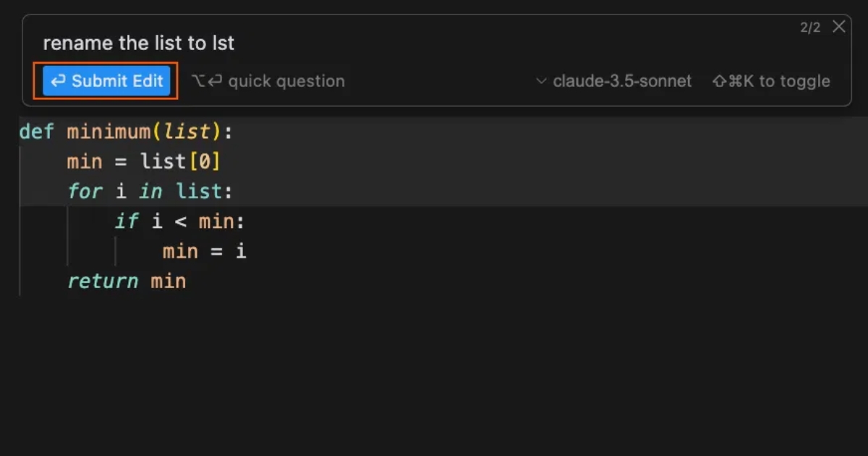This screenshot has width=868, height=456.
Task: Toggle the Submit Edit highlighted state
Action: pos(106,81)
